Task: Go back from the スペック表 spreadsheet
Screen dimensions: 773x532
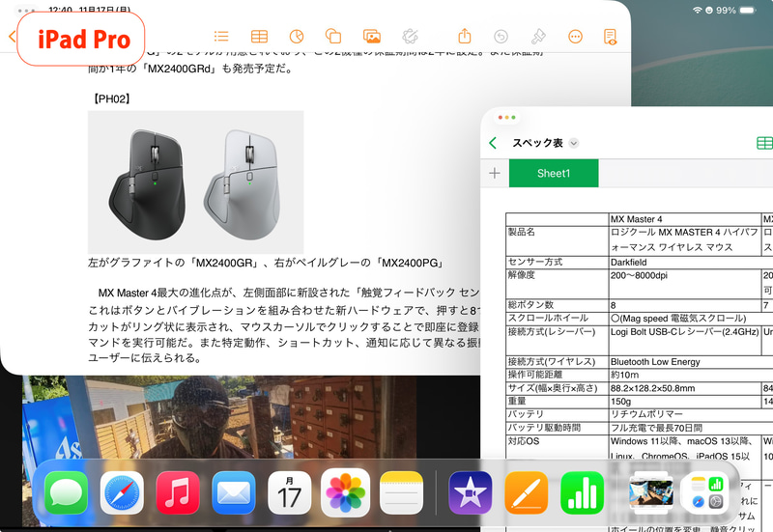Action: pyautogui.click(x=493, y=143)
